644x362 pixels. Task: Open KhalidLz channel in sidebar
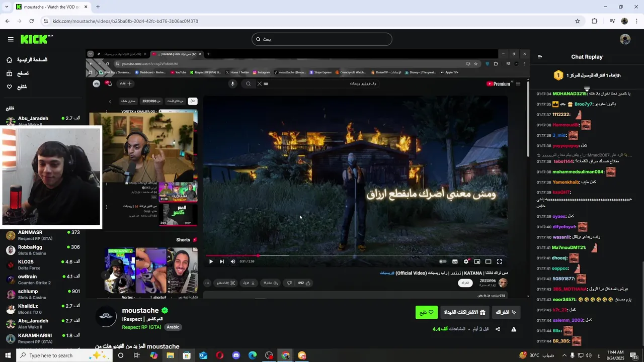[43, 308]
